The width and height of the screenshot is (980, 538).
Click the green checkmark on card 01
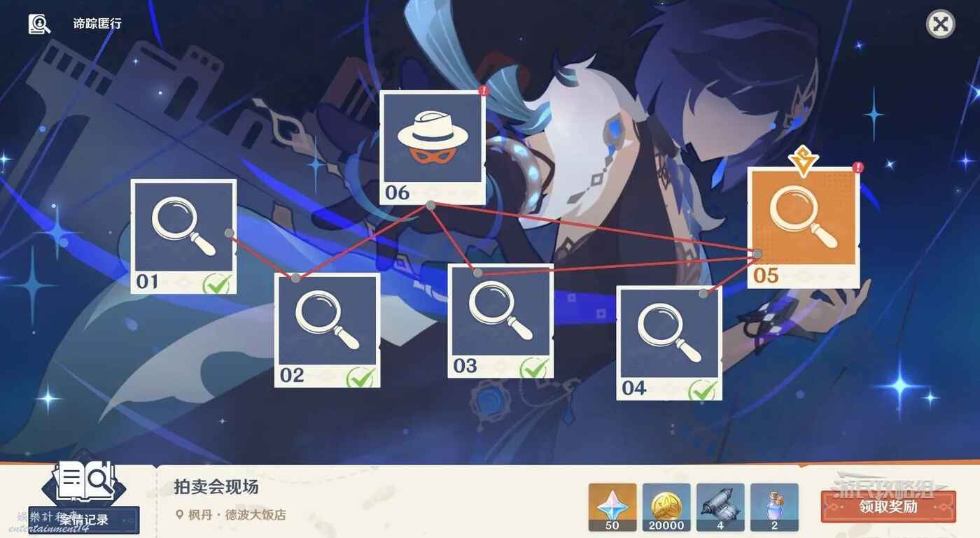(216, 284)
